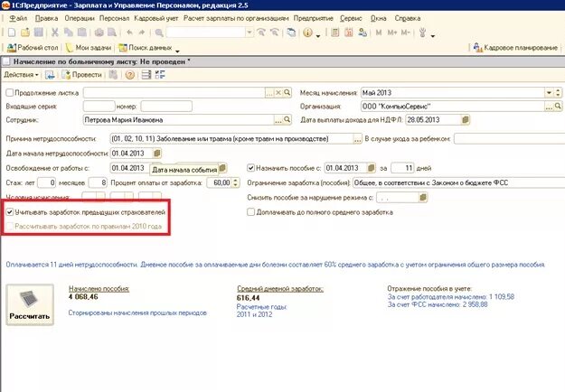Click За счет ФСС начислено link

(x=438, y=304)
